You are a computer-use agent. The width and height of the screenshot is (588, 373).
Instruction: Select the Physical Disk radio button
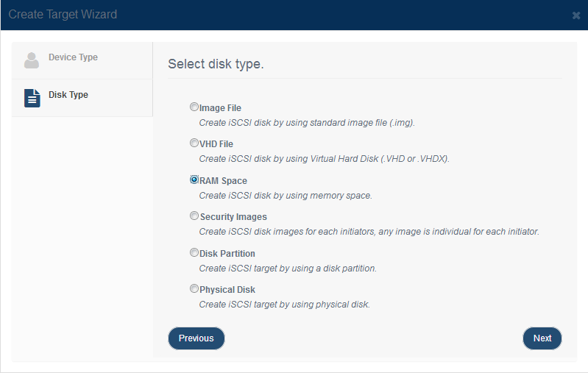click(x=194, y=288)
